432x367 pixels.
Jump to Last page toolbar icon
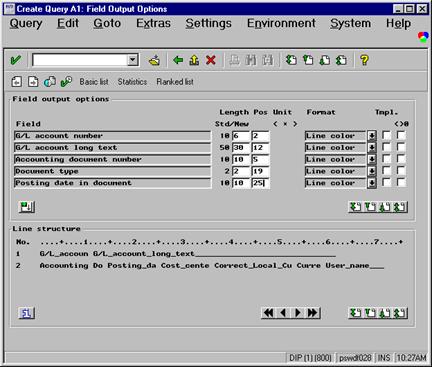point(341,60)
